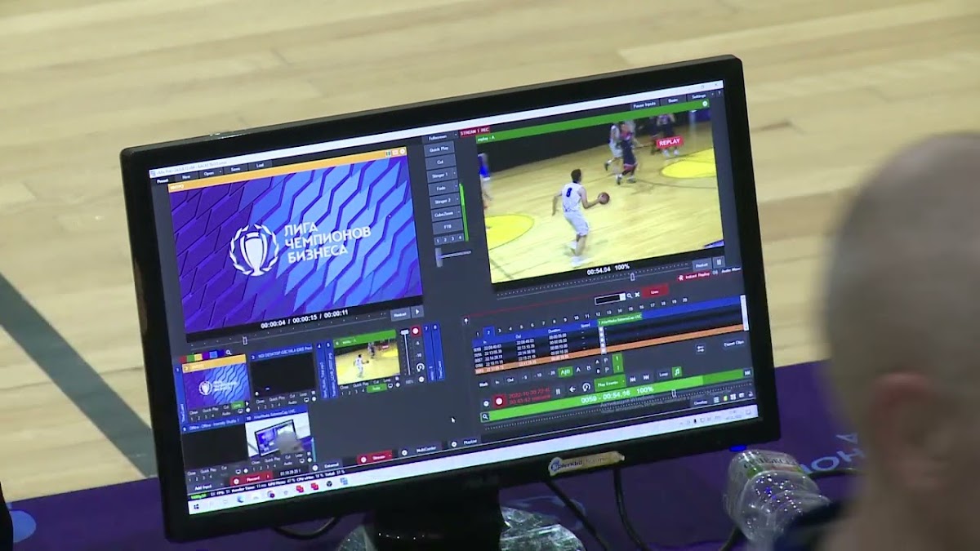
Task: Toggle the green A|B replay button
Action: tap(565, 371)
